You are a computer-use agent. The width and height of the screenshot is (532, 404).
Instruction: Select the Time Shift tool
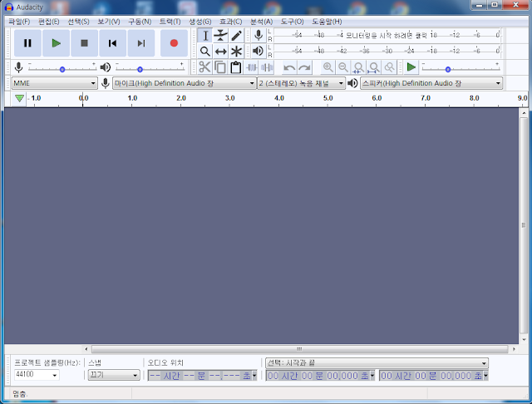click(220, 52)
